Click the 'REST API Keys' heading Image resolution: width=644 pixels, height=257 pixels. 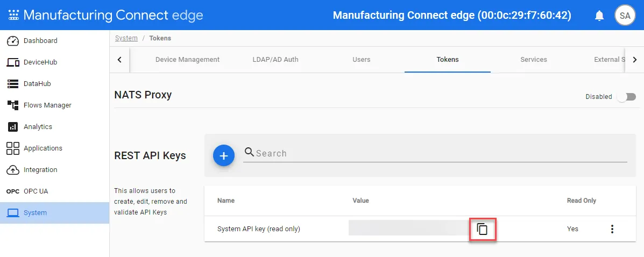150,155
